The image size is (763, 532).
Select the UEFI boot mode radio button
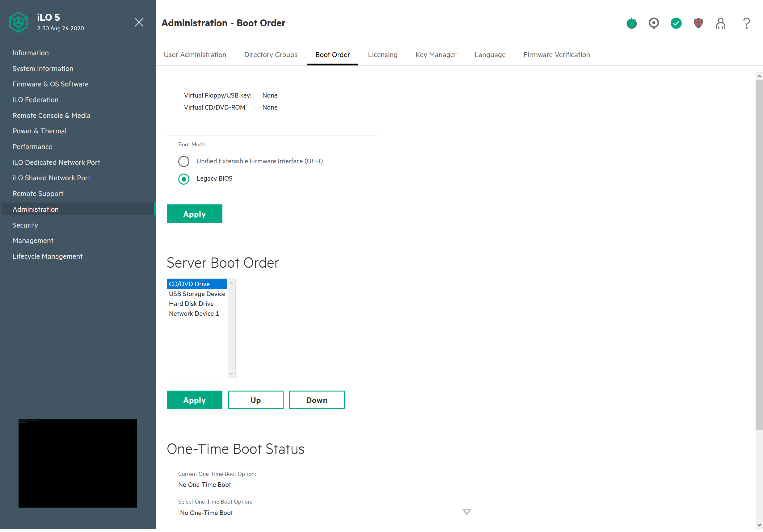point(184,161)
